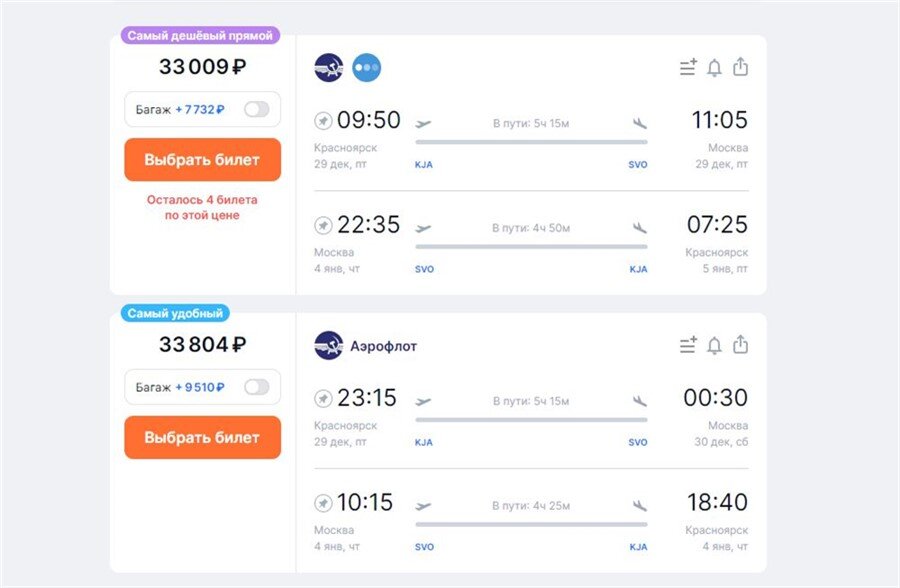Click the Самый удобный badge
Viewport: 900px width, 588px height.
point(175,313)
